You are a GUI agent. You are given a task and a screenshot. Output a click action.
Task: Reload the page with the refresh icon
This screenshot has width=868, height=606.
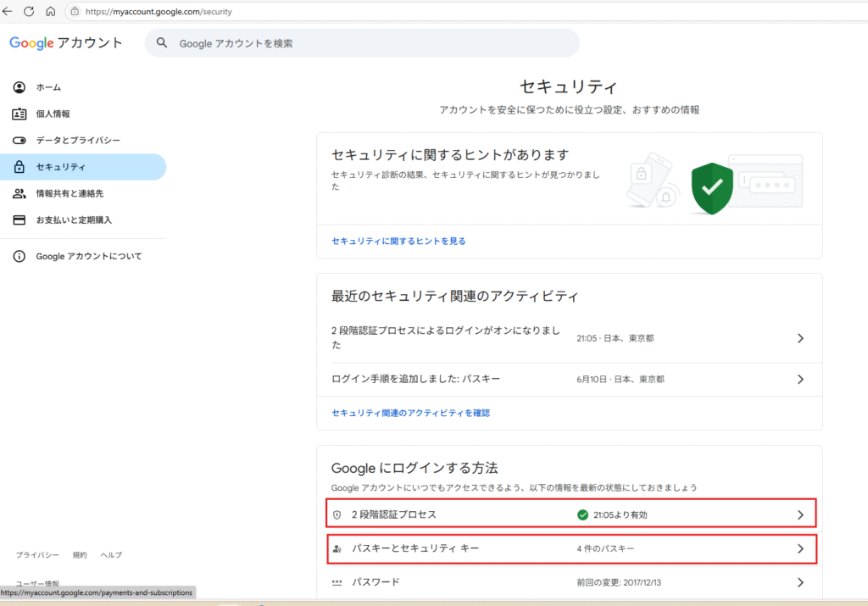click(29, 11)
